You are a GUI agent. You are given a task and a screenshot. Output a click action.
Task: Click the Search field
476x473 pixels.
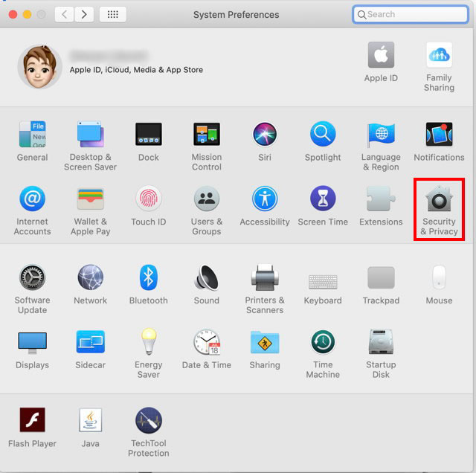(x=410, y=14)
